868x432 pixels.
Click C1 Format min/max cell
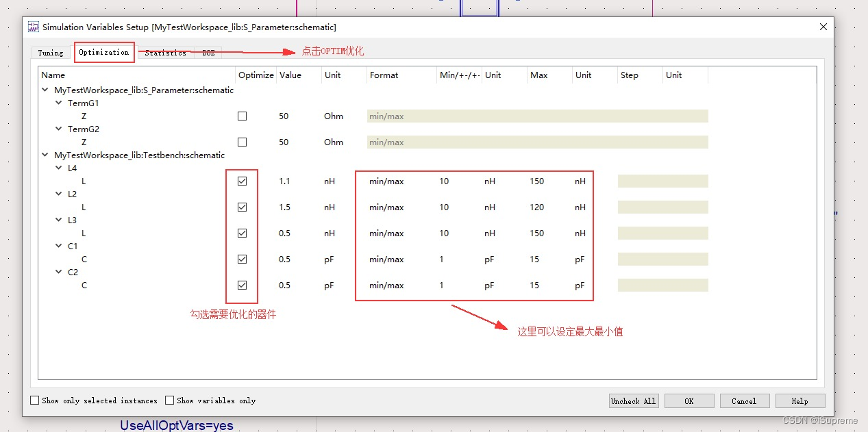click(386, 259)
